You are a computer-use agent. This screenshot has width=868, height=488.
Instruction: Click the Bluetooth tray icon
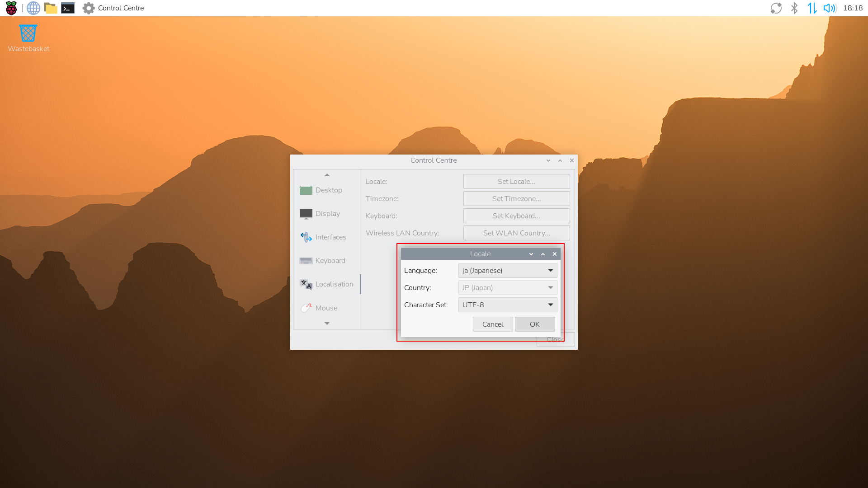(x=794, y=8)
